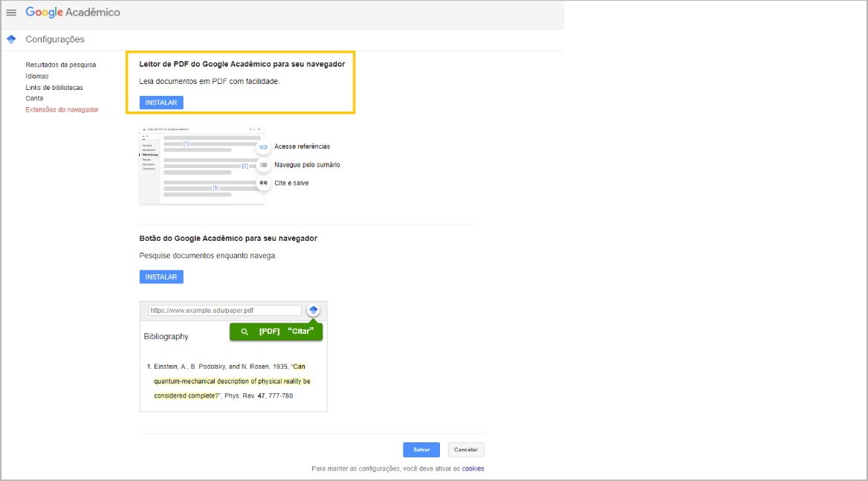The height and width of the screenshot is (481, 868).
Task: Click the highlighted Einstein paper title
Action: (232, 381)
